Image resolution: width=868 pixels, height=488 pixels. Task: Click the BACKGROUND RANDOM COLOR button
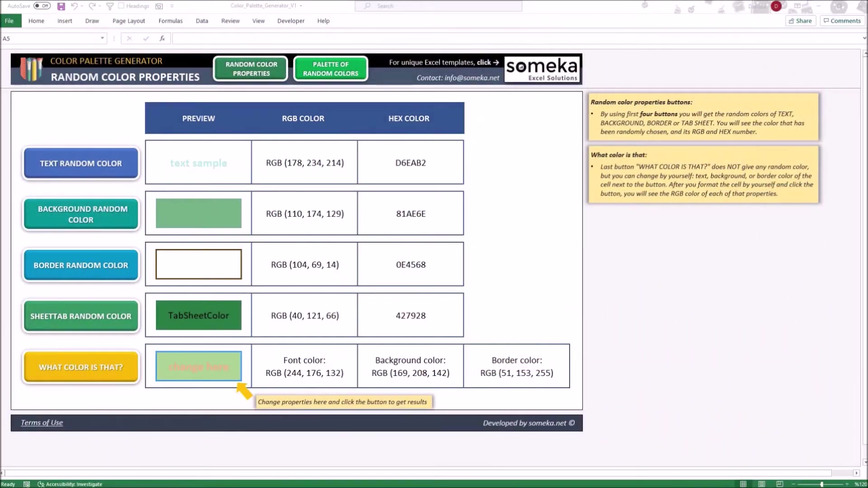[80, 214]
